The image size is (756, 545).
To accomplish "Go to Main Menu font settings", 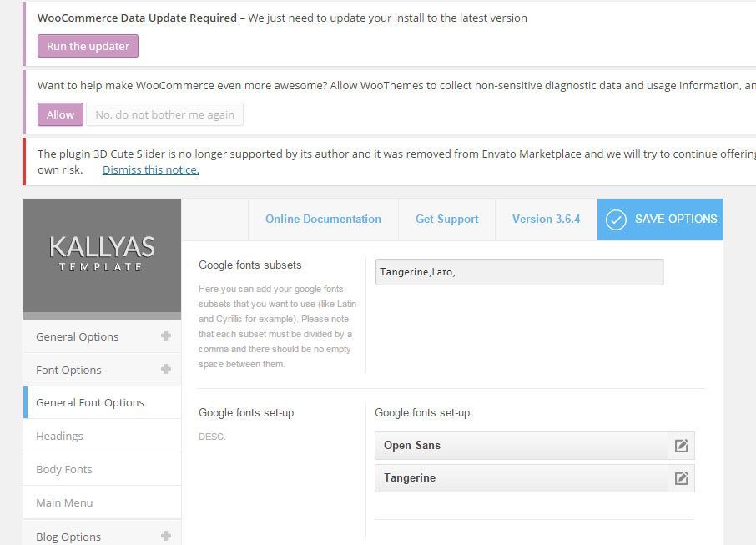I will pyautogui.click(x=102, y=502).
